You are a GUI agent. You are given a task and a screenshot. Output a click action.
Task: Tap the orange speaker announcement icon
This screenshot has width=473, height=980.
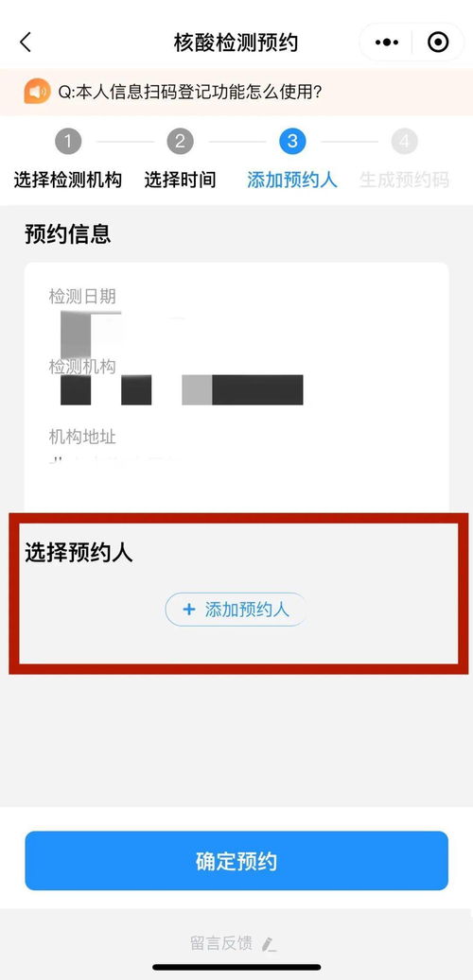[x=37, y=92]
